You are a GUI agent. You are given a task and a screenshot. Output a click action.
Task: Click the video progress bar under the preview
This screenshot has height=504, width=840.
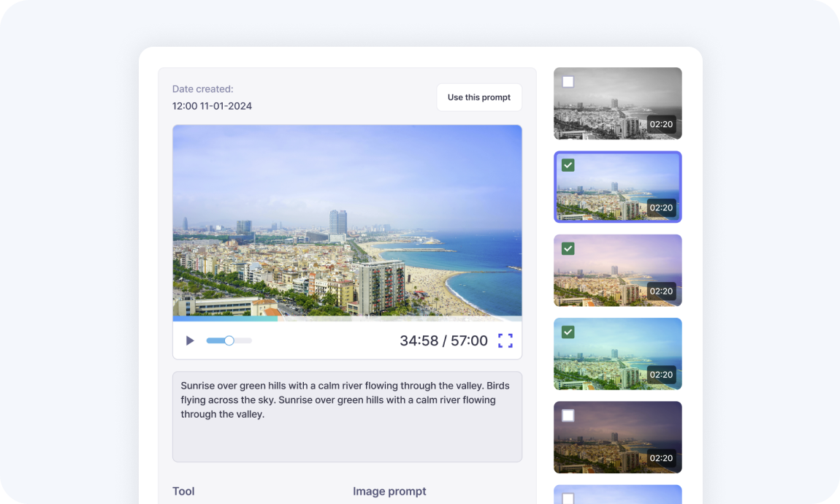(347, 318)
